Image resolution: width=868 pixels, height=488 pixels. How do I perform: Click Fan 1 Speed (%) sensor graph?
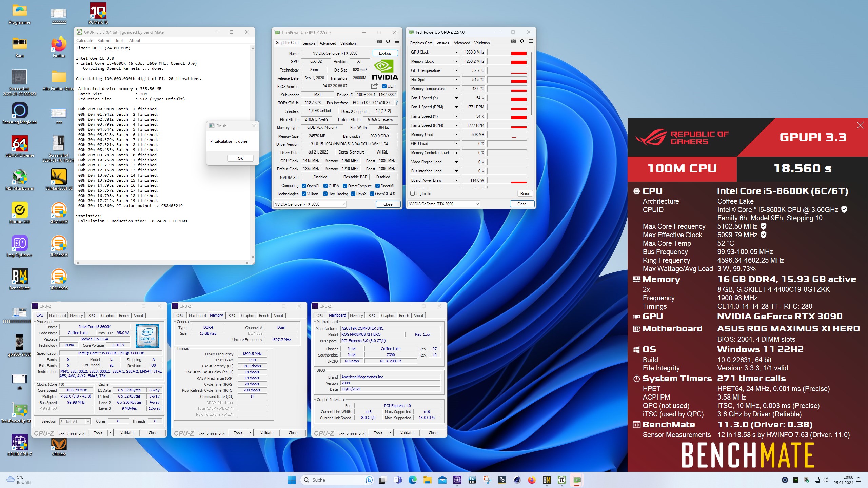pyautogui.click(x=507, y=98)
